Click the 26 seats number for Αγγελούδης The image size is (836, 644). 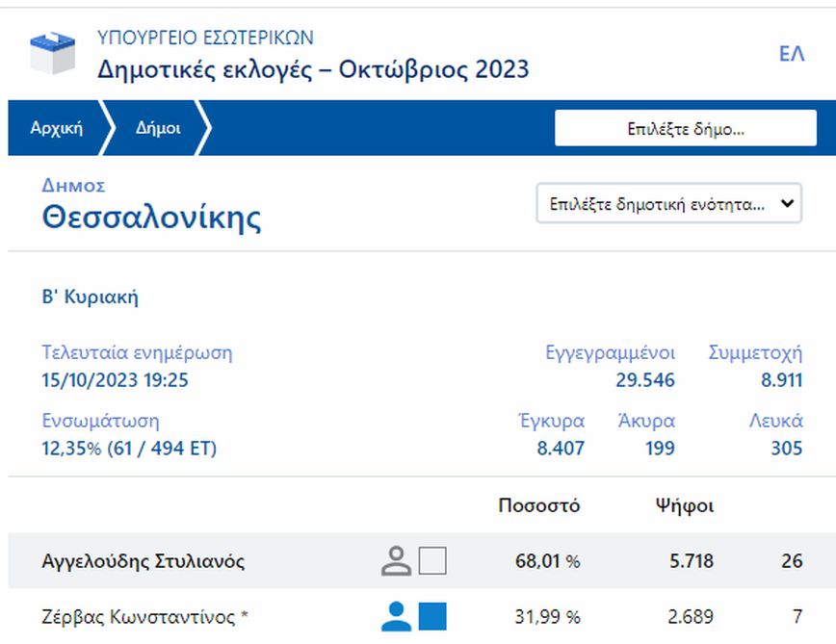coord(792,561)
